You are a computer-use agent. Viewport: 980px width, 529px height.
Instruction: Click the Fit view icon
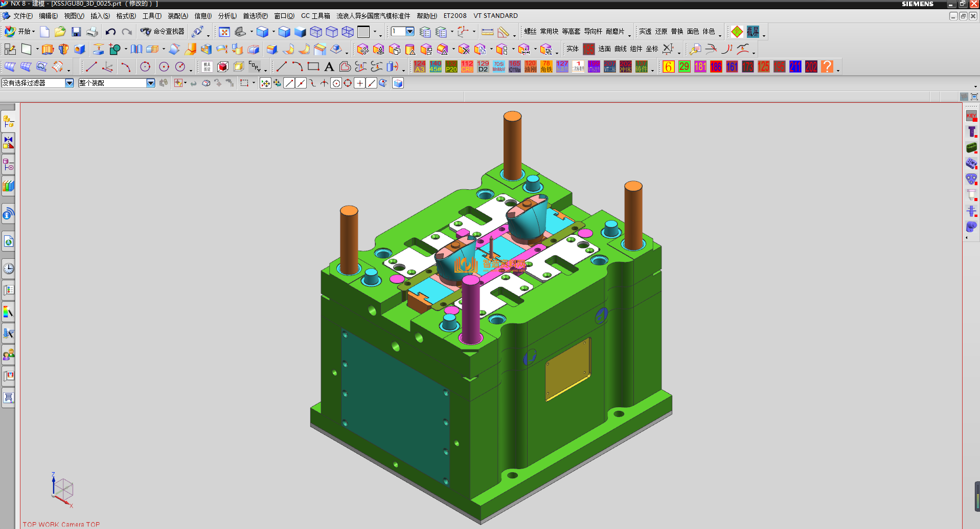[224, 32]
